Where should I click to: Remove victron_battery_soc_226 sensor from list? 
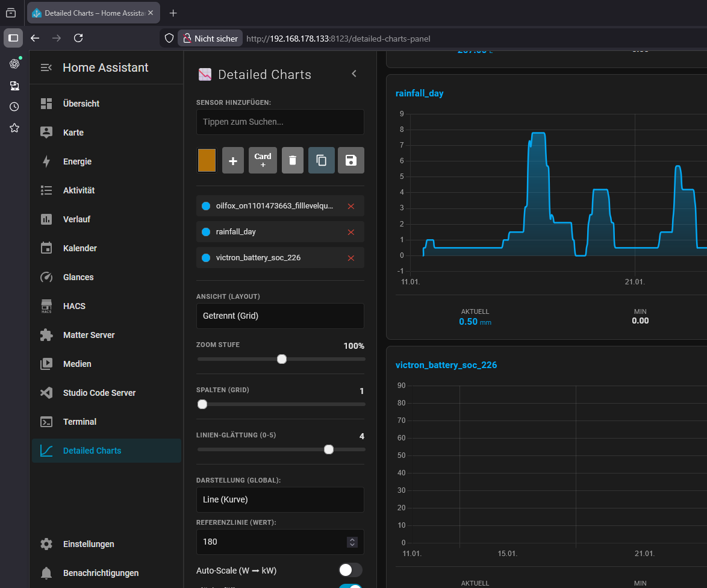(x=351, y=258)
